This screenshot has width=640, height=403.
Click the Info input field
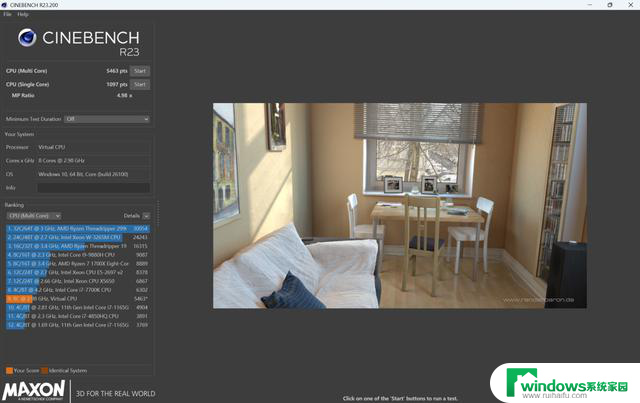(x=93, y=188)
